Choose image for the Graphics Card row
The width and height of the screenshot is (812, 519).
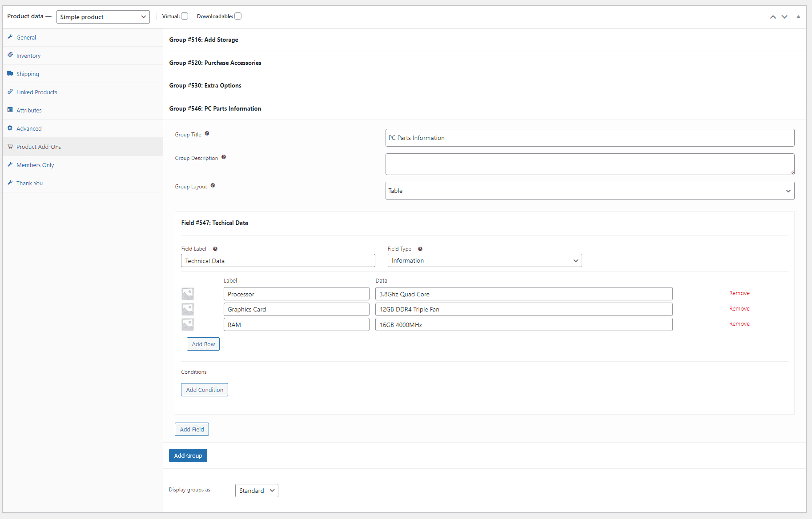188,309
